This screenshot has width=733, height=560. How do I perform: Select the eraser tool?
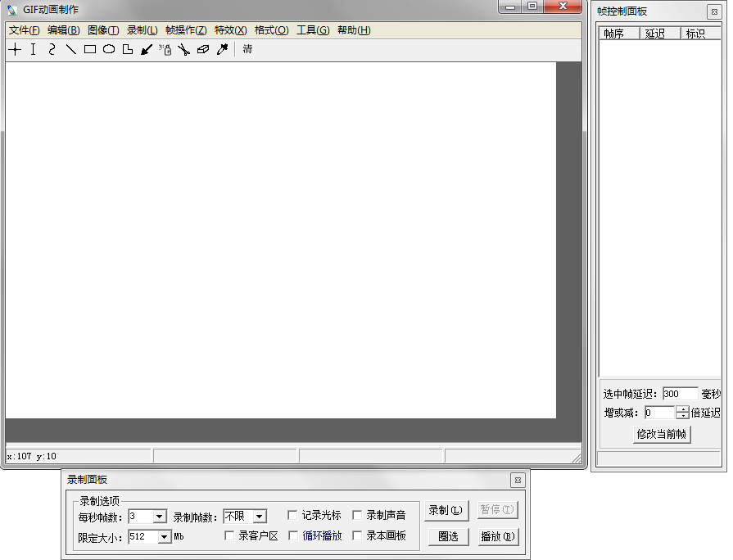coord(203,49)
